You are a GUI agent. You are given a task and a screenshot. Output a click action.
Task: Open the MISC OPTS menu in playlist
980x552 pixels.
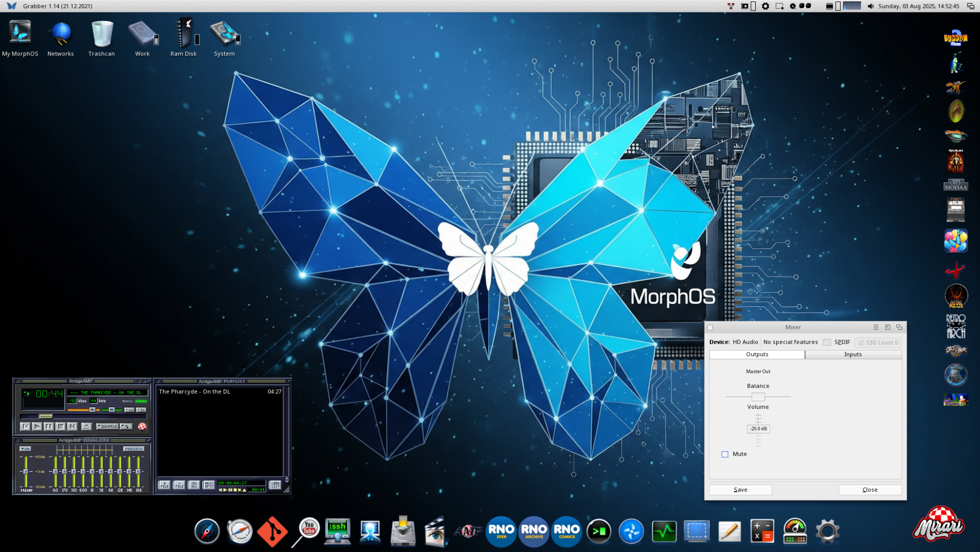pyautogui.click(x=208, y=485)
